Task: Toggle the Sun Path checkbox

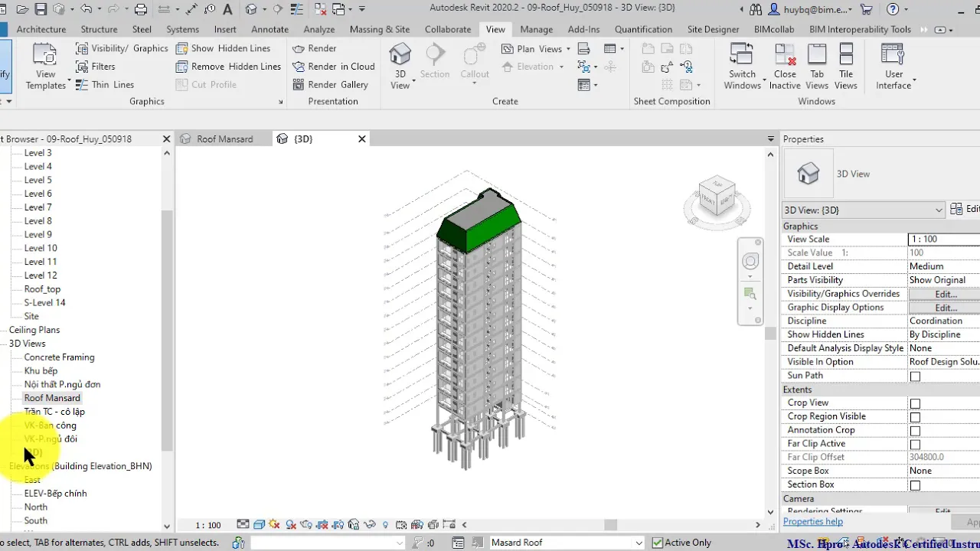Action: tap(915, 377)
